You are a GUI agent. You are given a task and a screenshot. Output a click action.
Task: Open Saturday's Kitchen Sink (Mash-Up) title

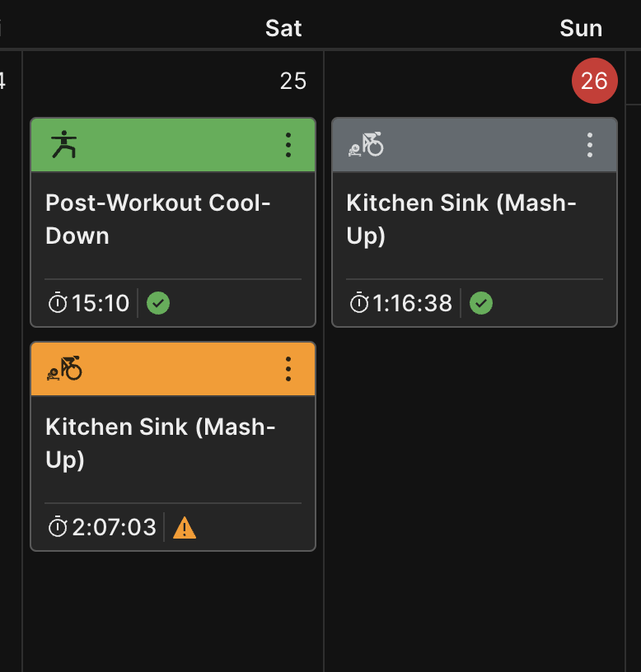click(161, 443)
